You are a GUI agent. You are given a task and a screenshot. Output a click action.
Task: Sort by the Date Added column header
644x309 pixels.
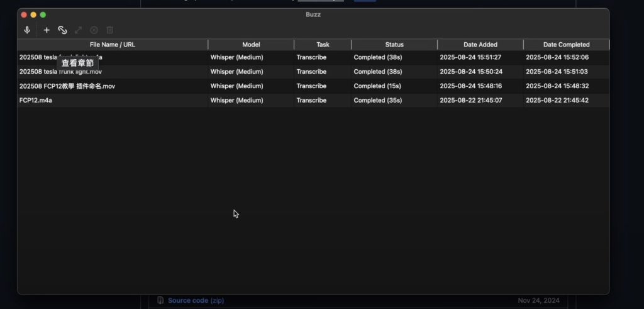pyautogui.click(x=480, y=45)
